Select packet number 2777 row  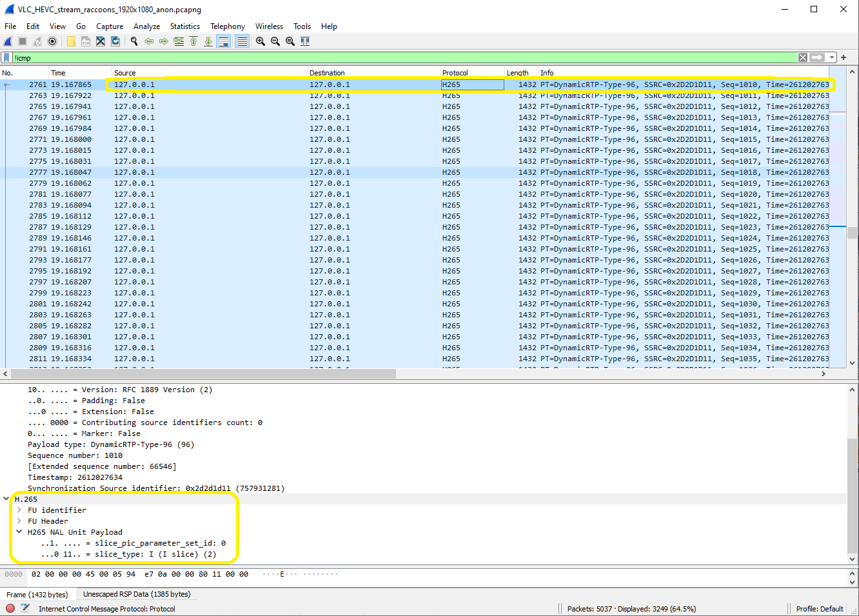coord(415,172)
